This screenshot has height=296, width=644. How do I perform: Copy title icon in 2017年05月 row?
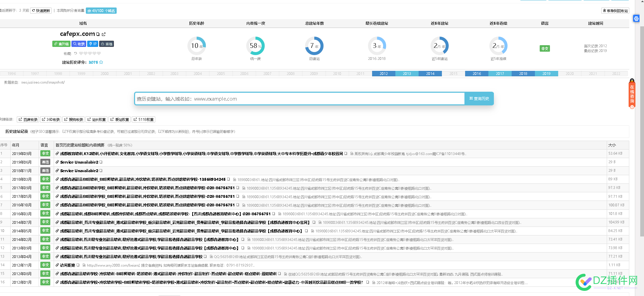tap(238, 196)
